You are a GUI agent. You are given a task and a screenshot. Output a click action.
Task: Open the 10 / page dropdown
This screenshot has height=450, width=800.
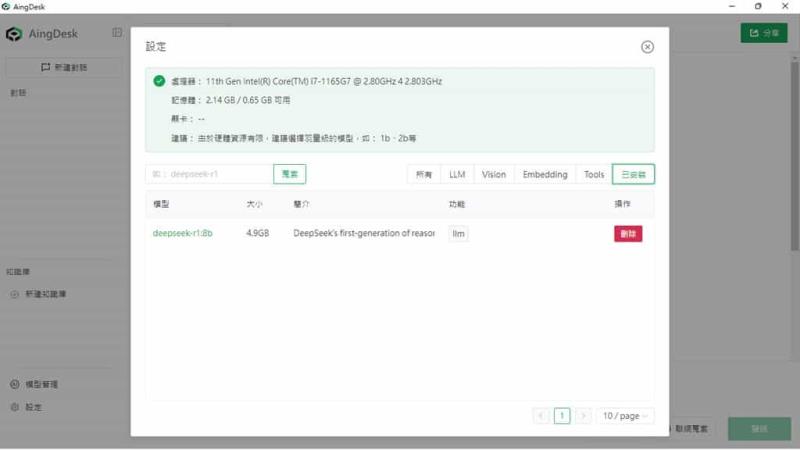point(626,416)
